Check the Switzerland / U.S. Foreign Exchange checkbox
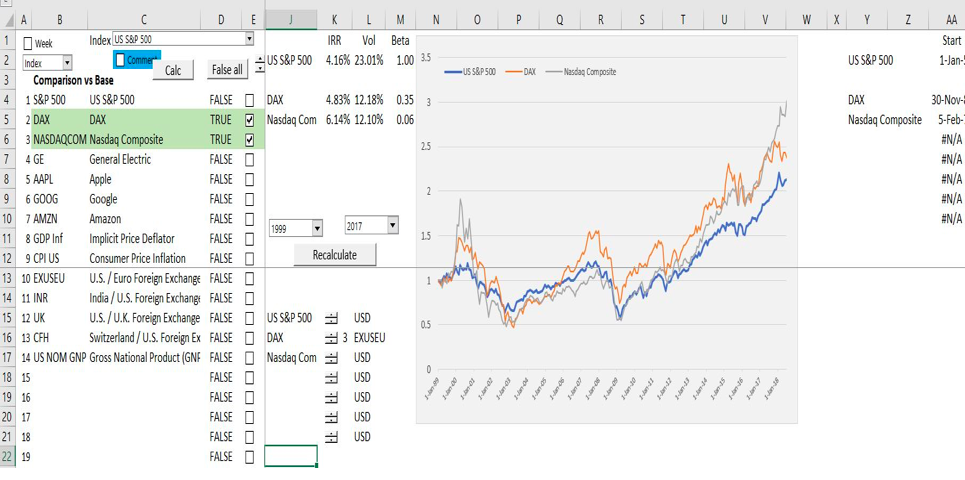This screenshot has width=965, height=480. click(249, 338)
